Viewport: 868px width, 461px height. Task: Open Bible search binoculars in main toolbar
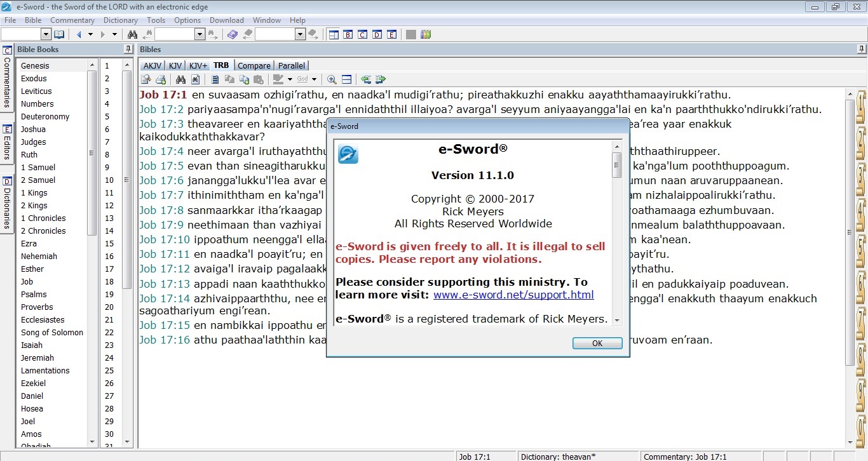click(x=132, y=34)
